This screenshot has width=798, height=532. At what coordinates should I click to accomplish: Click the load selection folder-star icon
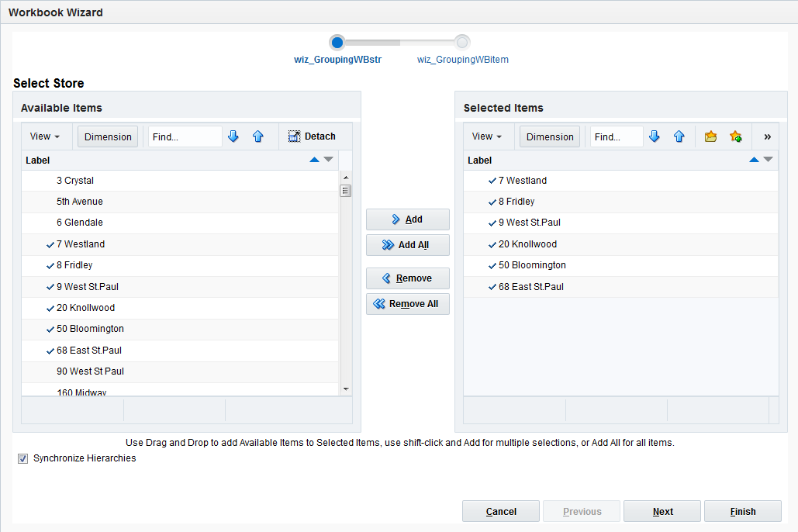[711, 136]
